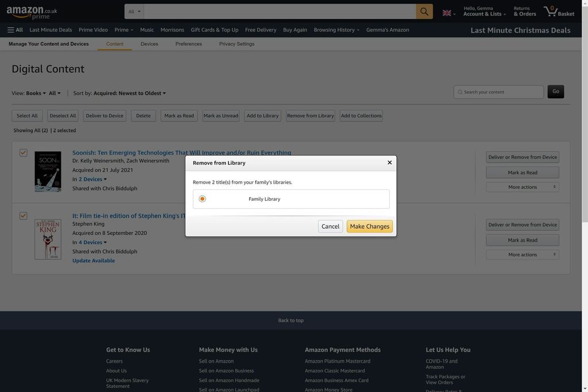Open Buy Again in nav bar
Screen dimensions: 588x392
[295, 30]
